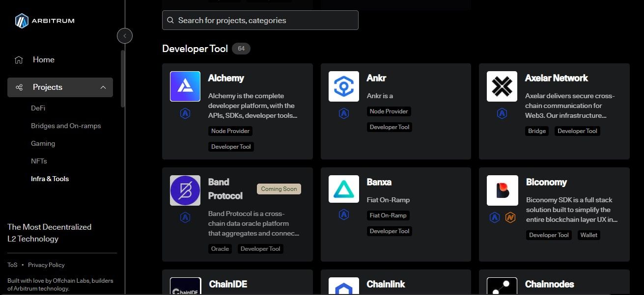This screenshot has width=644, height=295.
Task: Open the Band Protocol logo
Action: 185,190
